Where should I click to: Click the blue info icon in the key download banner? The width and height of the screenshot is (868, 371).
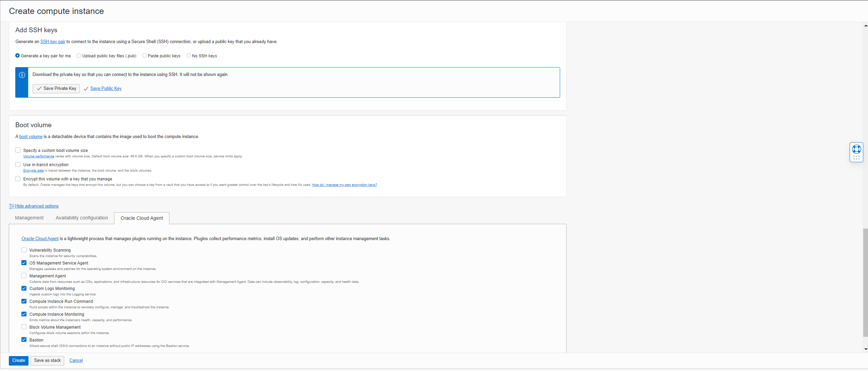21,75
